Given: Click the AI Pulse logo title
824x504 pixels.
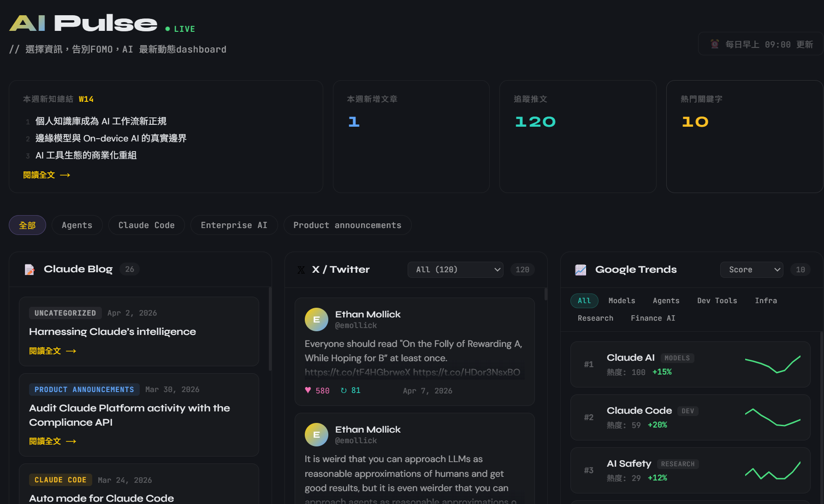Looking at the screenshot, I should pos(83,23).
